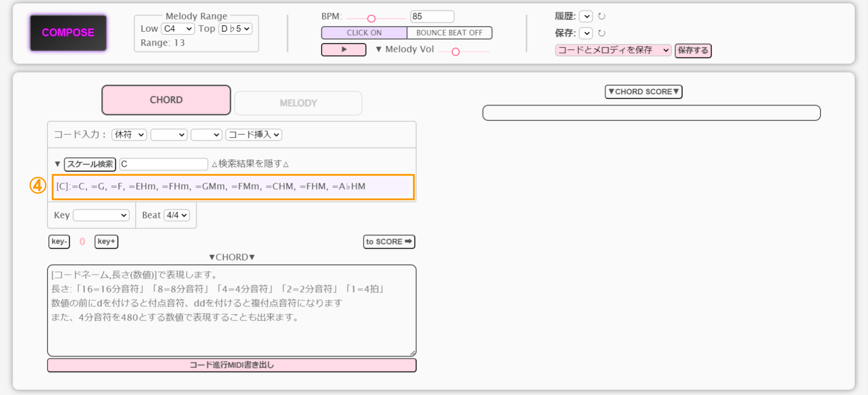The width and height of the screenshot is (868, 395).
Task: Collapse the scale search triangle
Action: pos(57,164)
